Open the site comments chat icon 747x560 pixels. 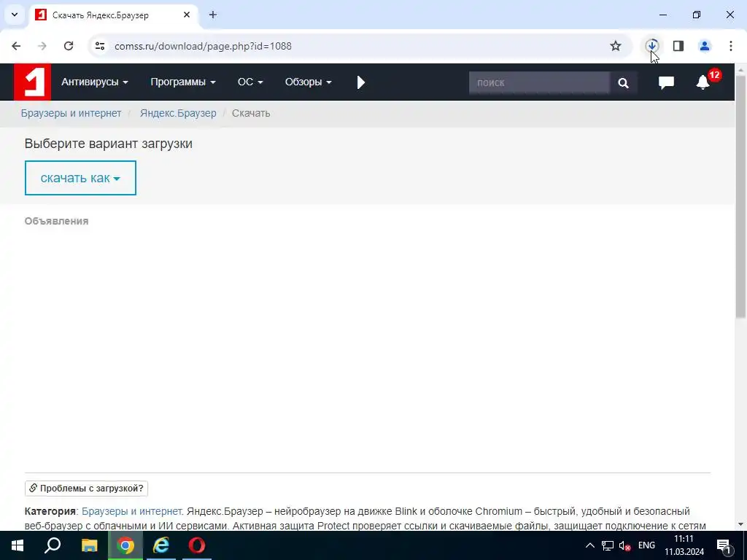click(666, 82)
